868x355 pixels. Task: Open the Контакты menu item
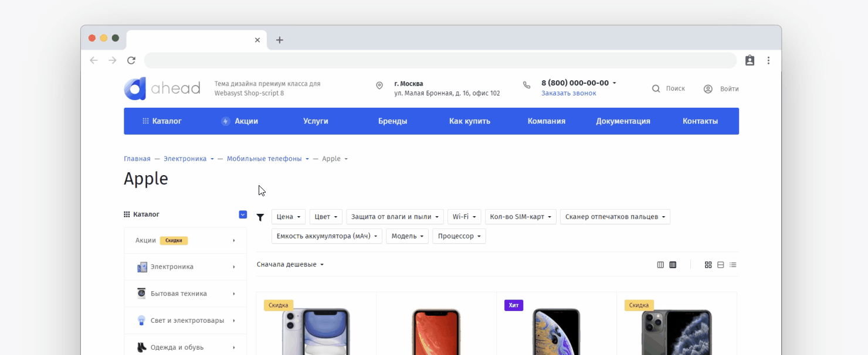click(700, 121)
